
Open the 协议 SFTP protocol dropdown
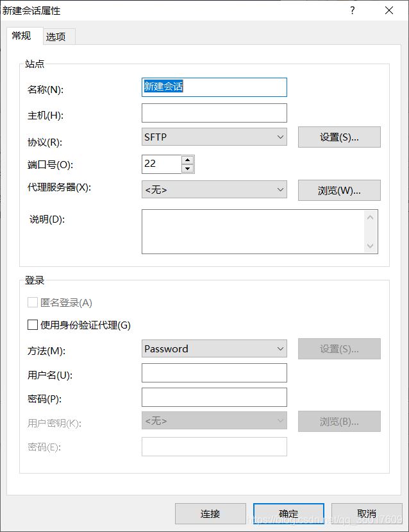point(214,137)
